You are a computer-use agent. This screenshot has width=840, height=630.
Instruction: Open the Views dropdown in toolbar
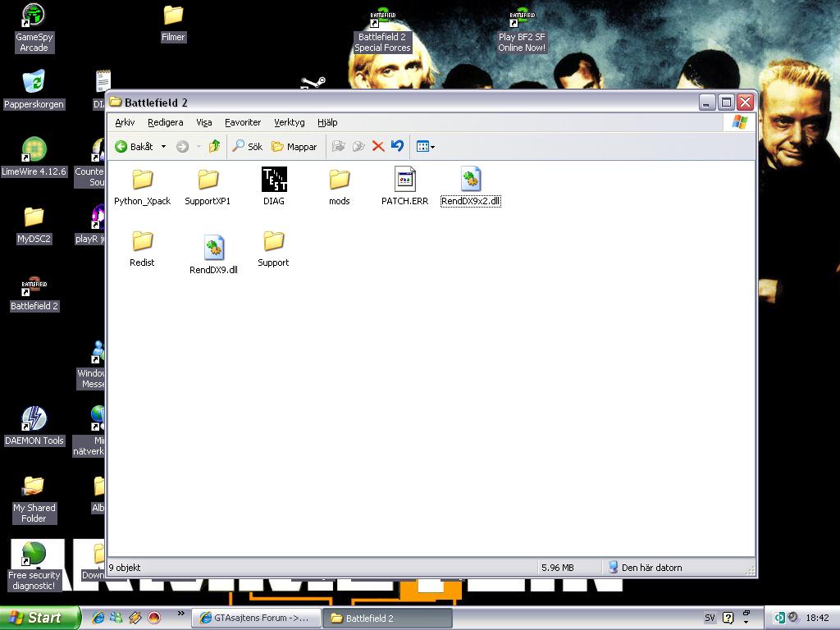click(426, 146)
